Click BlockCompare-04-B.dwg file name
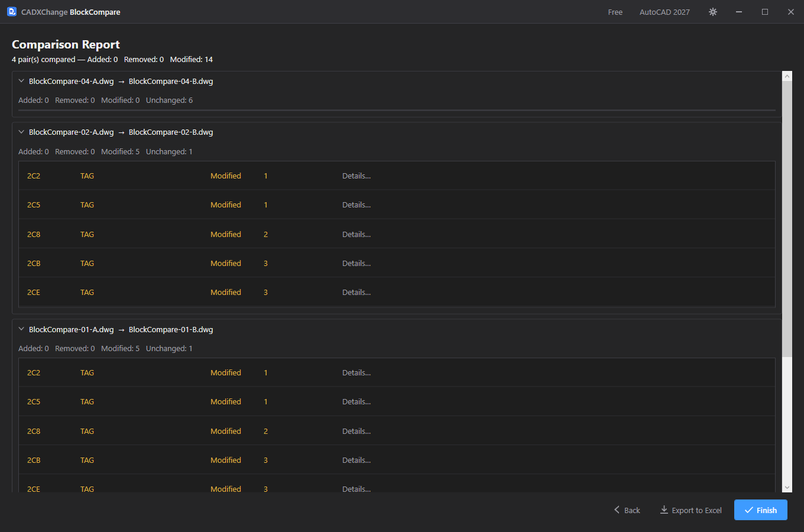The image size is (804, 532). (x=171, y=81)
